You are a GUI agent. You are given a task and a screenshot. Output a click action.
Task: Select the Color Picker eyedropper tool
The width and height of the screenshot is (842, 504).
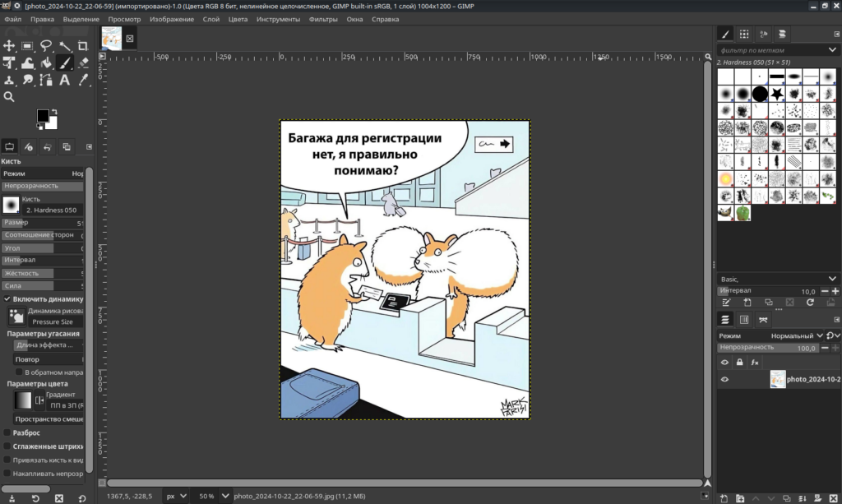[83, 80]
